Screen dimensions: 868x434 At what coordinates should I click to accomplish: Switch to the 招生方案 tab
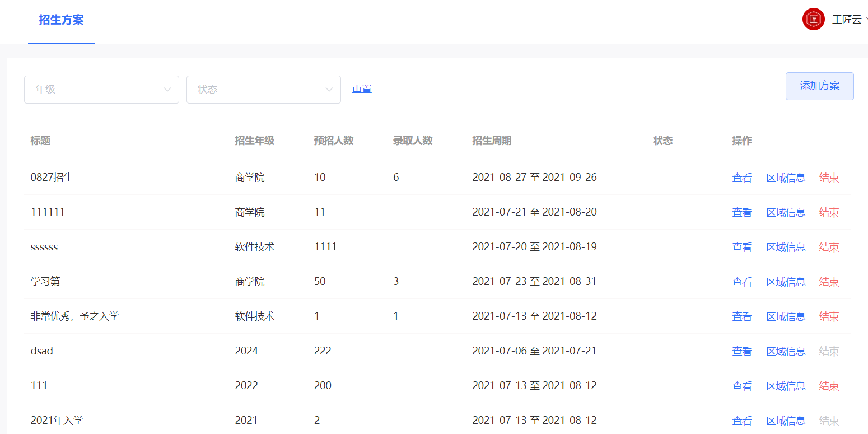click(x=62, y=20)
